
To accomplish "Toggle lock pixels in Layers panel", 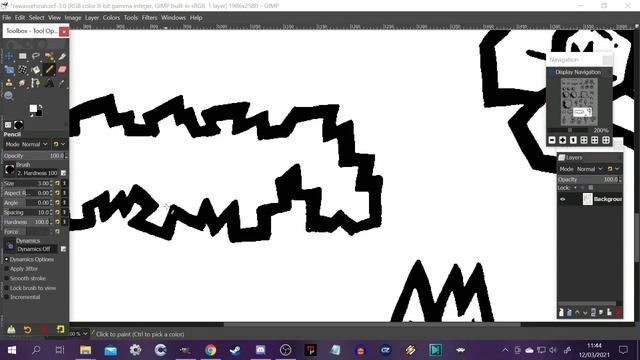I will coord(575,188).
